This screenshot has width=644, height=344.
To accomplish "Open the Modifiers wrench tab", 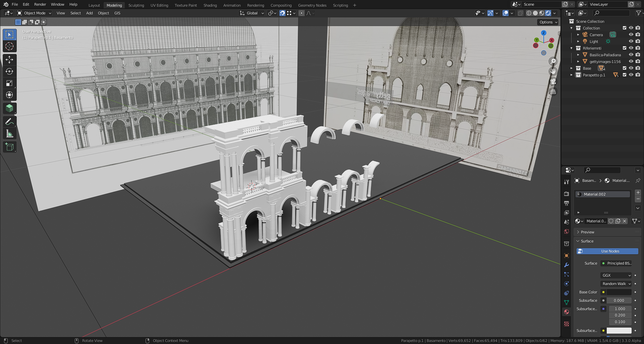I will click(x=567, y=265).
